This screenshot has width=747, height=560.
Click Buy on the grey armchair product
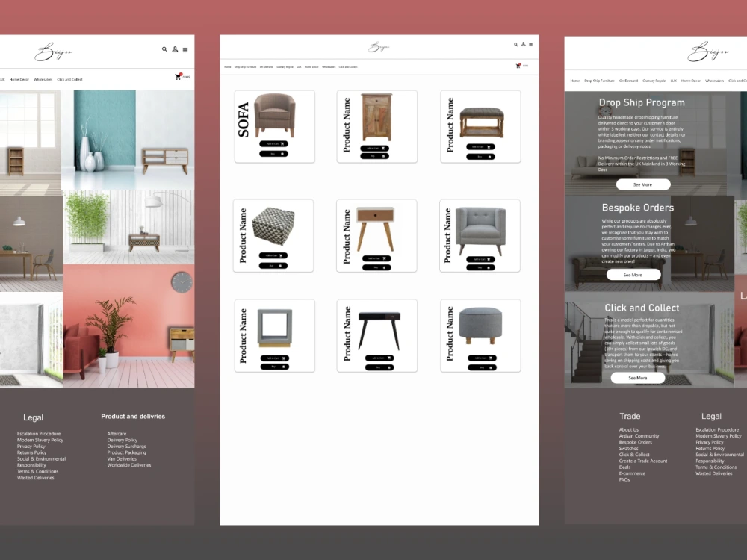click(480, 267)
